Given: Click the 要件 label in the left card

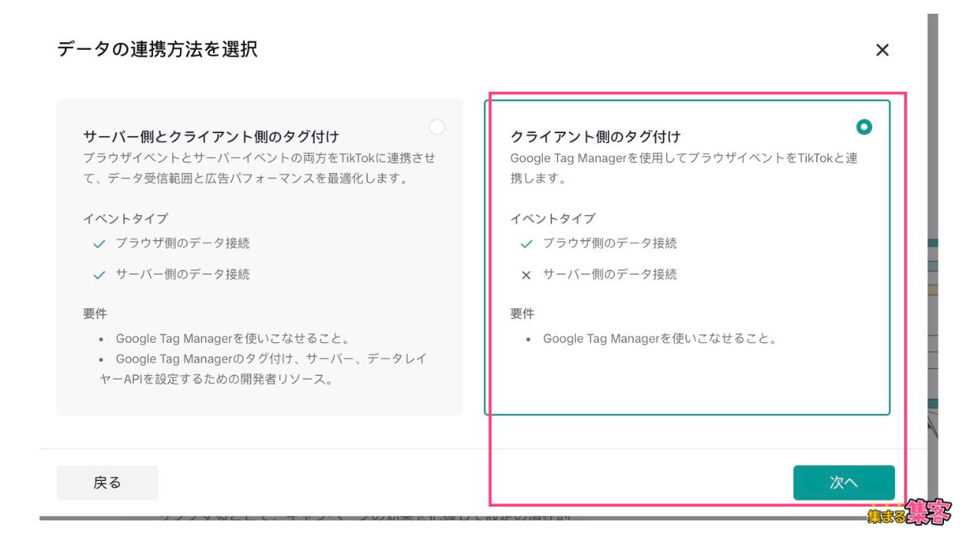Looking at the screenshot, I should (x=95, y=314).
